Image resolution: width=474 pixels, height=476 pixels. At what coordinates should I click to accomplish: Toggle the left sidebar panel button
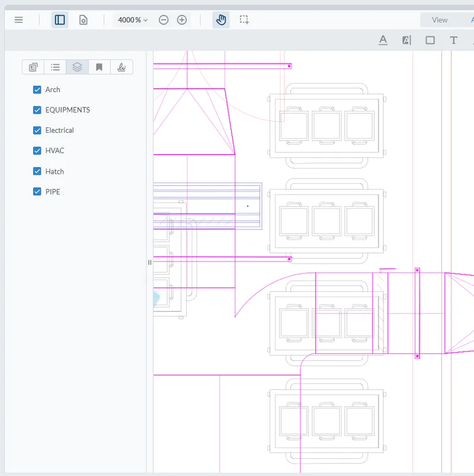[x=60, y=20]
